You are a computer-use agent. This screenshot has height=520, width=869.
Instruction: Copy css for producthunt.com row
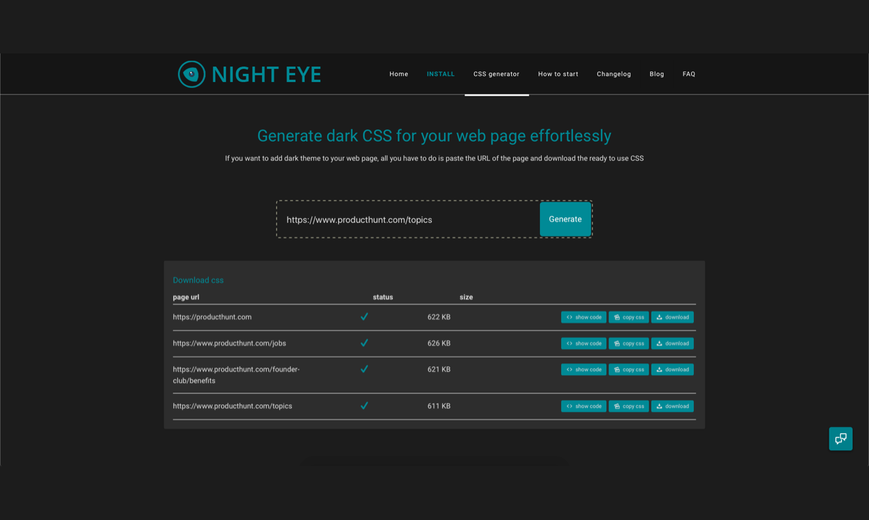click(628, 317)
